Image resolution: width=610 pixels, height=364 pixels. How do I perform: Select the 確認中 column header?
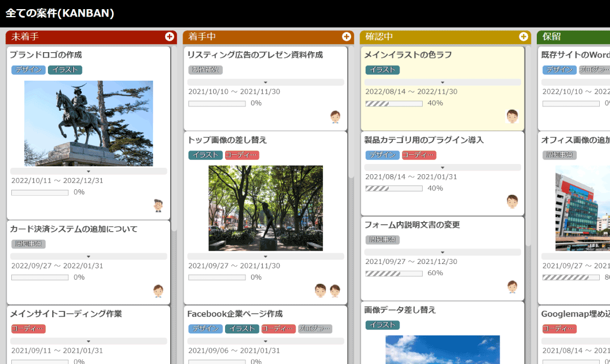pyautogui.click(x=445, y=37)
